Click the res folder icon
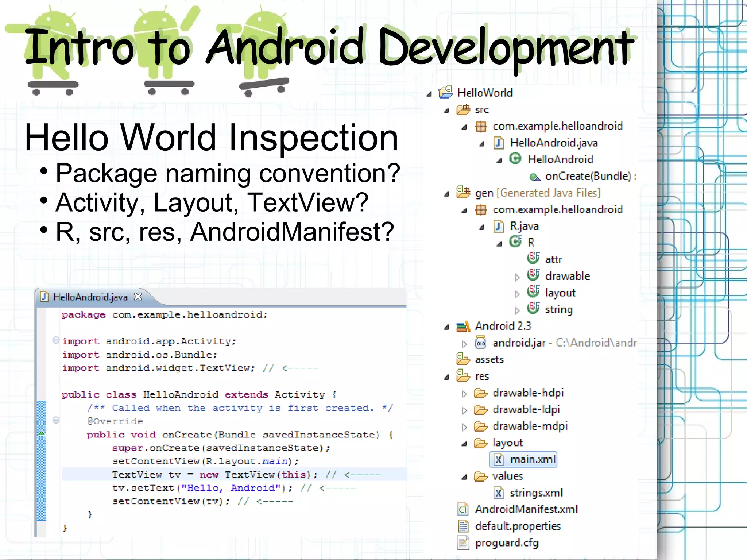Viewport: 747px width, 560px height. pyautogui.click(x=463, y=376)
